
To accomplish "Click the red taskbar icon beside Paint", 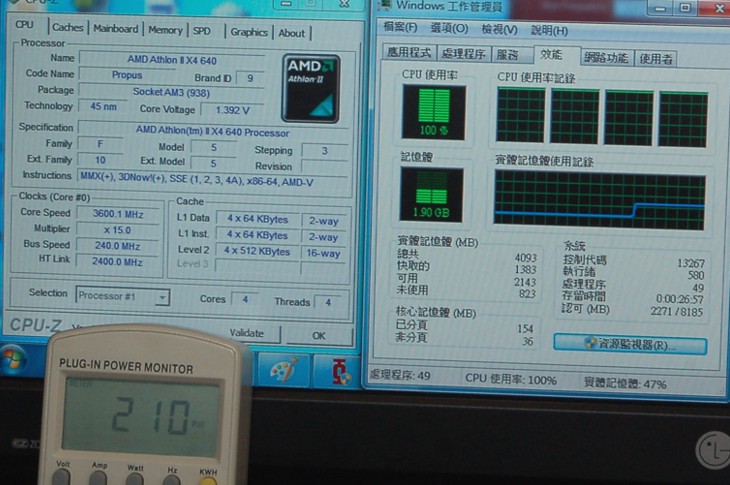I will [x=338, y=372].
